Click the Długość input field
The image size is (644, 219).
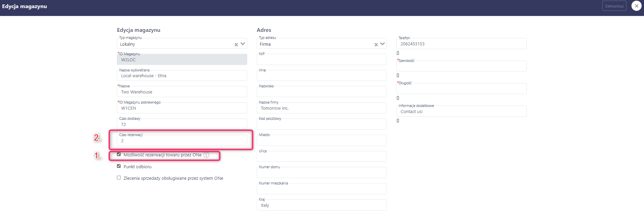[x=461, y=89]
